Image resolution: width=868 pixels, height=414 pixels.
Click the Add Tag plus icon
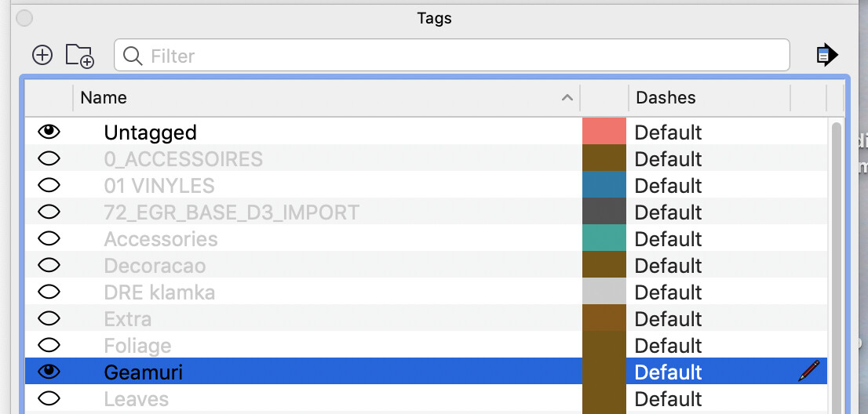pyautogui.click(x=42, y=55)
